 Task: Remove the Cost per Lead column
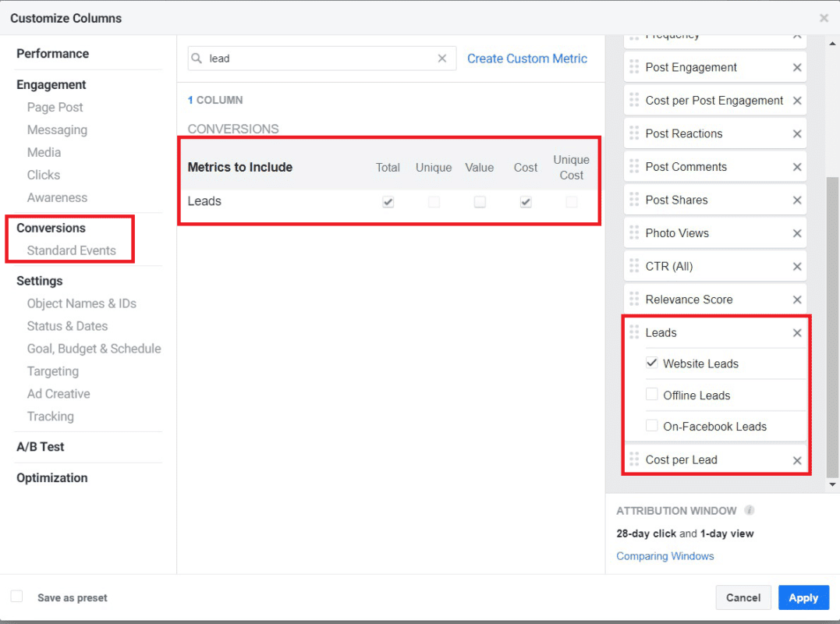click(x=797, y=460)
